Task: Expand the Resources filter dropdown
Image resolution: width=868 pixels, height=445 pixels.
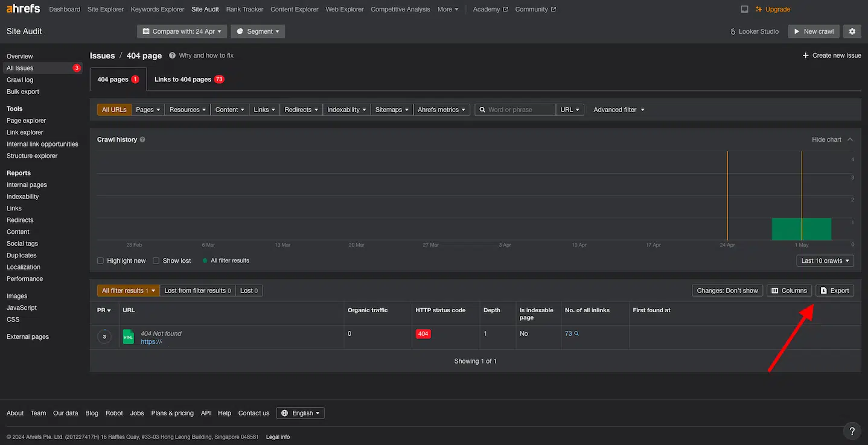Action: click(188, 110)
